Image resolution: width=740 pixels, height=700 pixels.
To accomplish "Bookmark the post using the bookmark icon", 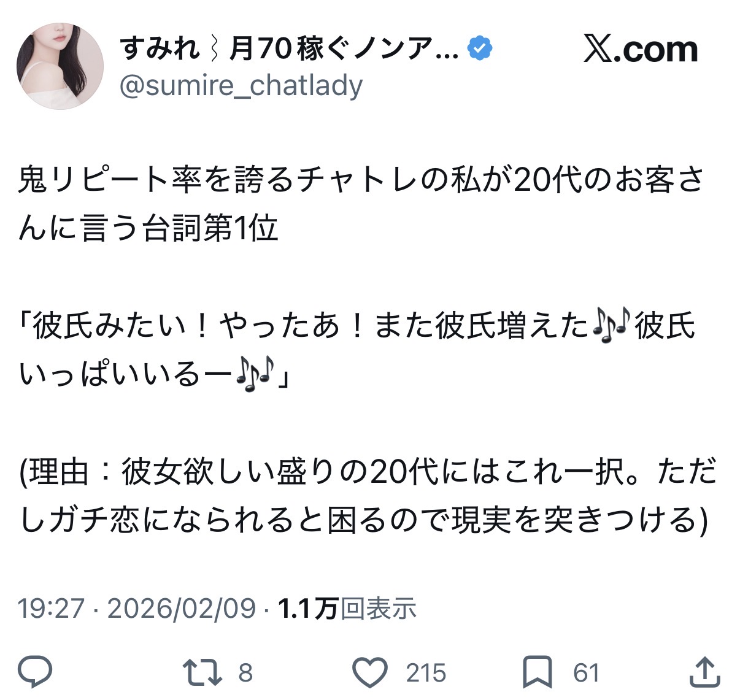I will click(x=538, y=673).
